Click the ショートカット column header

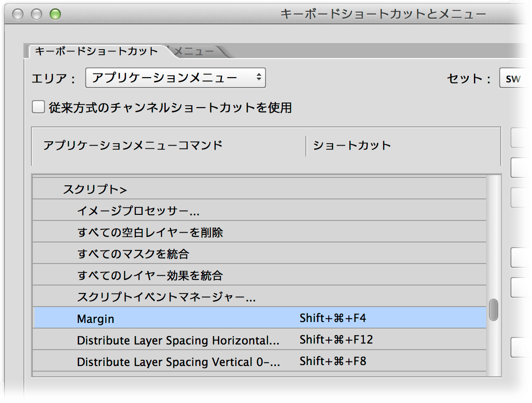pos(352,145)
